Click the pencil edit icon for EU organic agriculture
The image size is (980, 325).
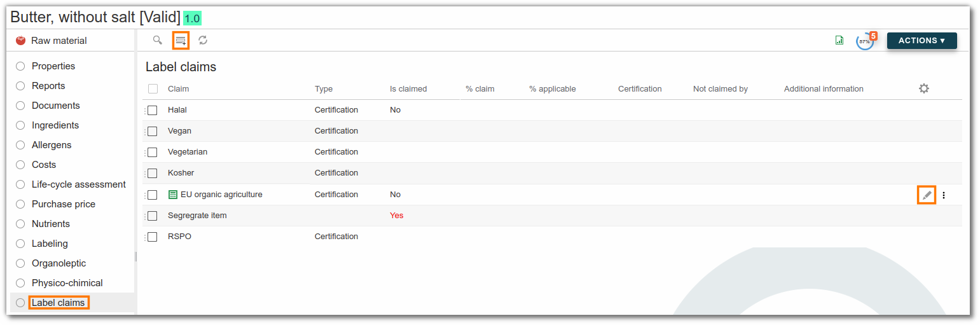[927, 195]
